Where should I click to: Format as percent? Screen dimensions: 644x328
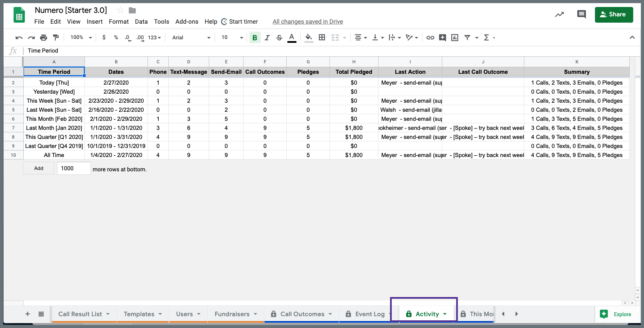pyautogui.click(x=116, y=38)
